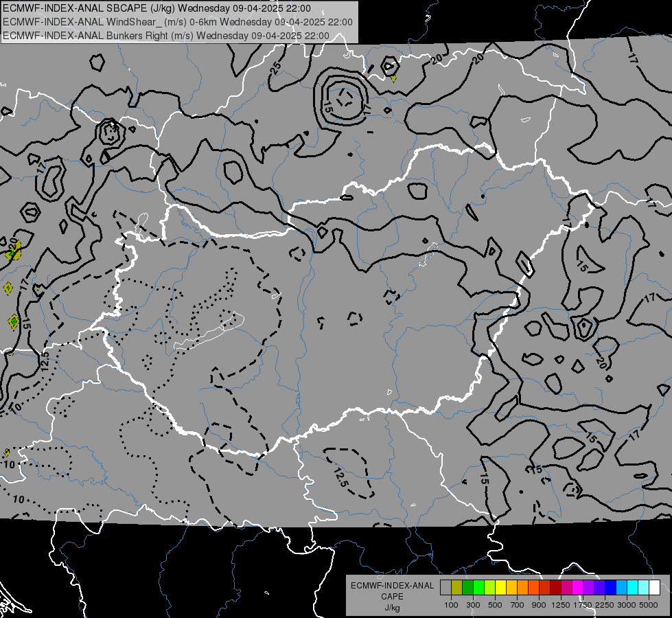Click legend tick value 100
Image resolution: width=672 pixels, height=618 pixels.
click(451, 605)
